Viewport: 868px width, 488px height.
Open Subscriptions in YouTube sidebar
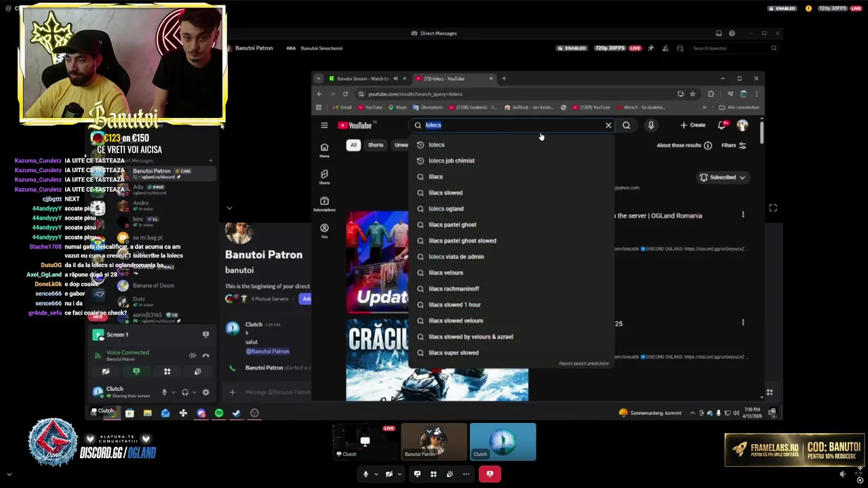point(324,204)
